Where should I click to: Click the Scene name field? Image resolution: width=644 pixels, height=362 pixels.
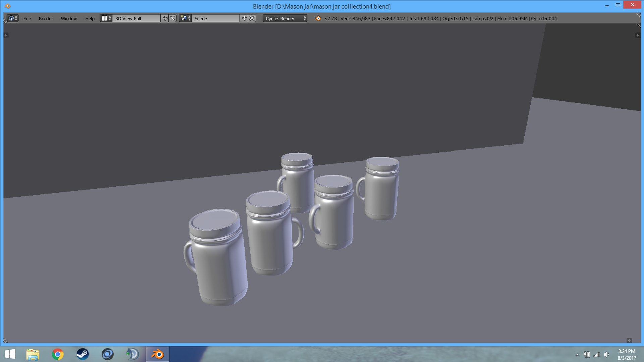(x=216, y=18)
